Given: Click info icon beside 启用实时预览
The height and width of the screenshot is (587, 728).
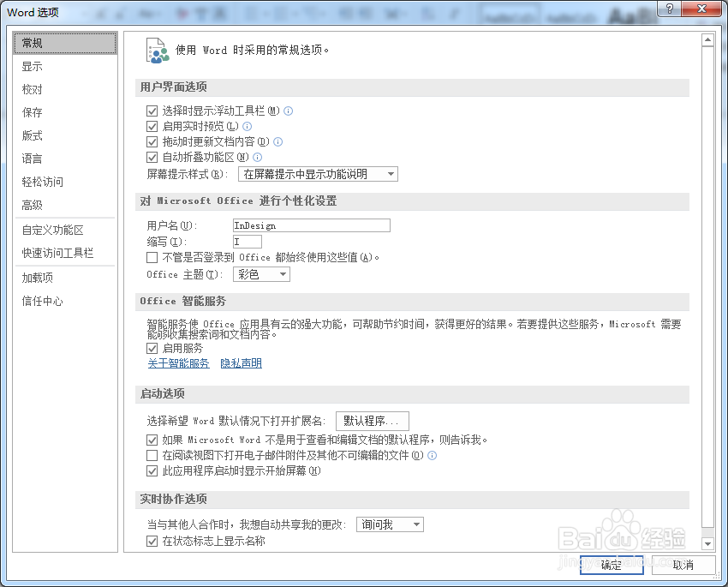Looking at the screenshot, I should click(247, 126).
